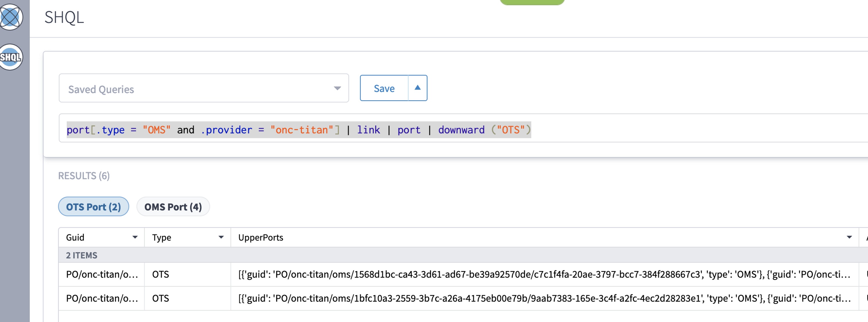
Task: Click the green button above the SHQL header
Action: (x=532, y=2)
